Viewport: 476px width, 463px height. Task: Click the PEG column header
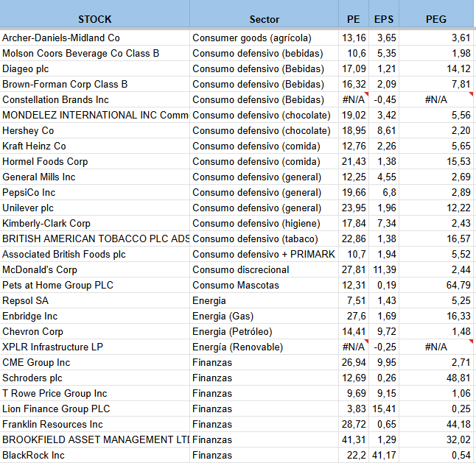(x=436, y=14)
